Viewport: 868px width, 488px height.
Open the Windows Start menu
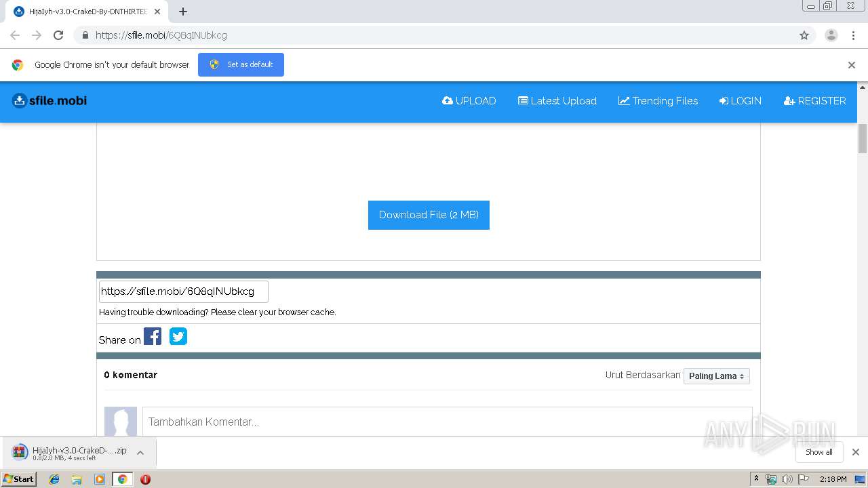click(x=18, y=479)
